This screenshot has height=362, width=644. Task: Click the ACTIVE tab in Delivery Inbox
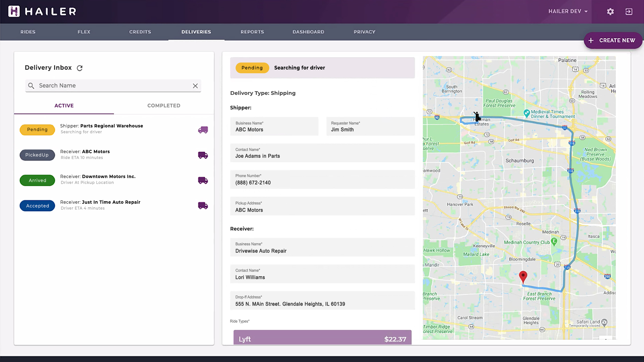click(64, 105)
